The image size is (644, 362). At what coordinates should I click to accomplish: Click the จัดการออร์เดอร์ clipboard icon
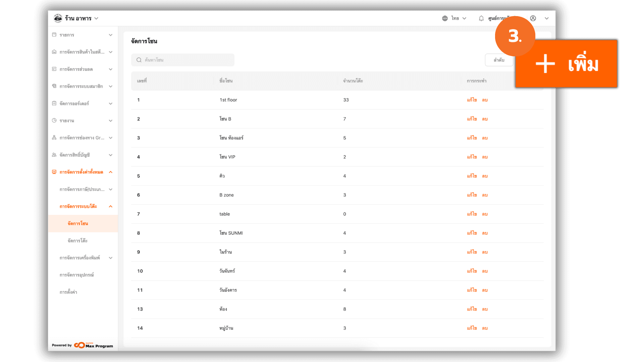[54, 103]
